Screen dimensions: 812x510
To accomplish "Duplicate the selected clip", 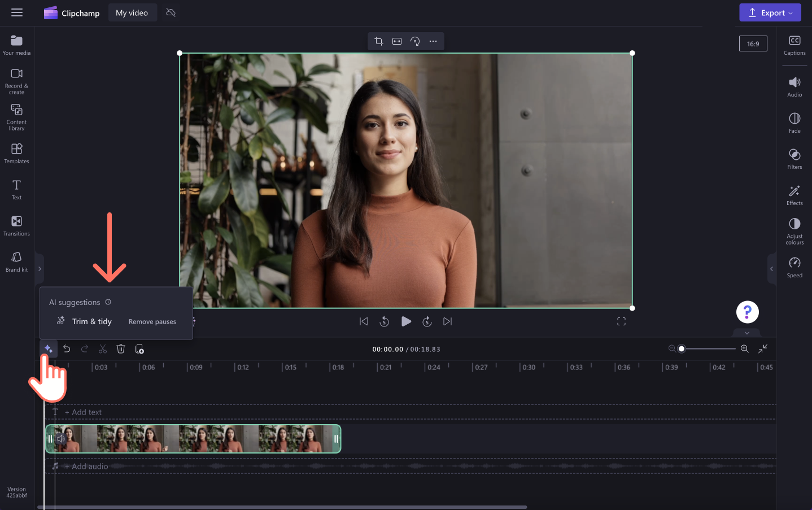I will click(x=139, y=349).
